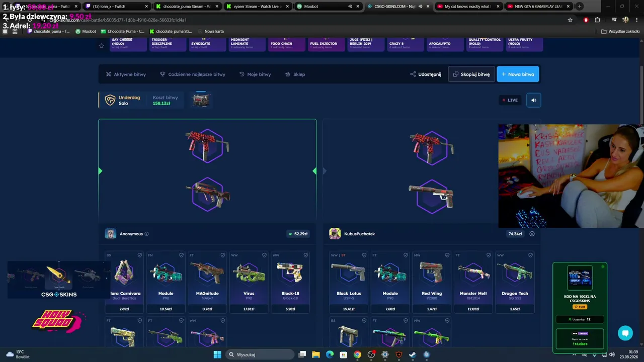Open the Nowa karta bookmark

[x=210, y=31]
